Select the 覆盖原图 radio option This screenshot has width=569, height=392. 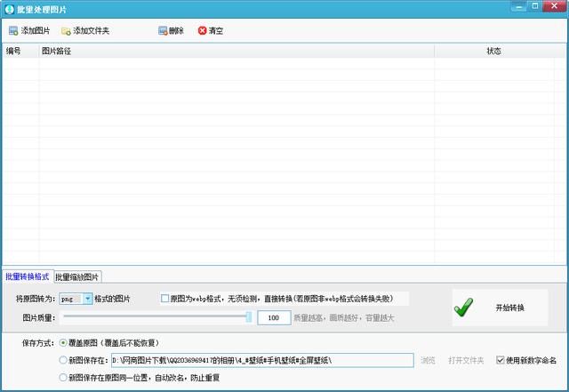(x=62, y=342)
